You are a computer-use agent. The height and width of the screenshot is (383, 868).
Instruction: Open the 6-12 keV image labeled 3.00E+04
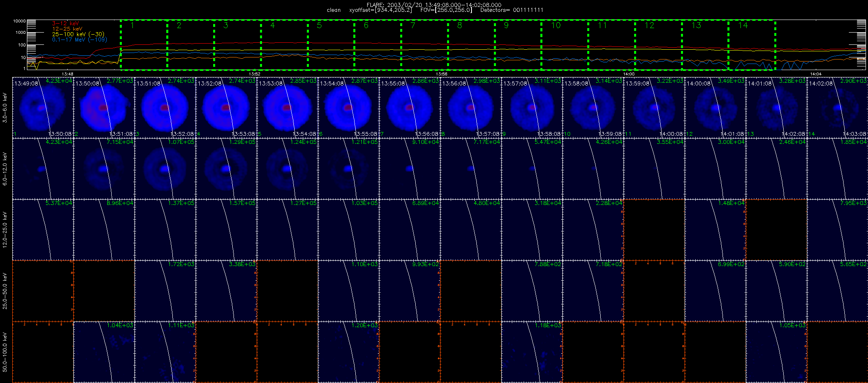(x=716, y=169)
